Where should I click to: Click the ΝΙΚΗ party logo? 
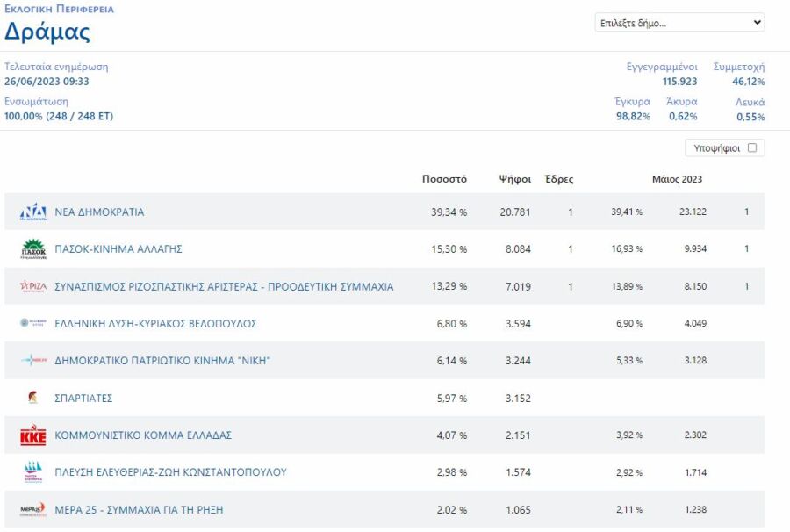[x=32, y=361]
